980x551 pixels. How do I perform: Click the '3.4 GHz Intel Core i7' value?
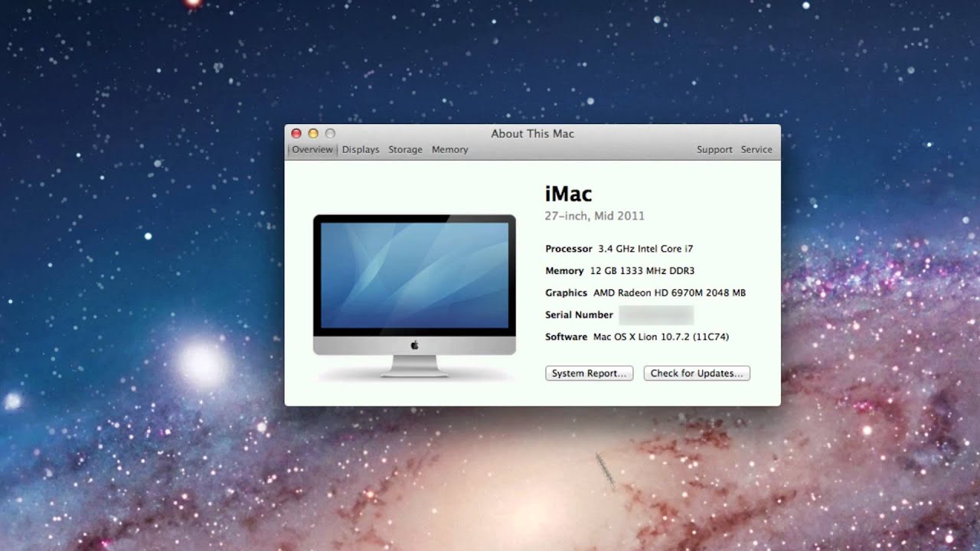point(645,249)
